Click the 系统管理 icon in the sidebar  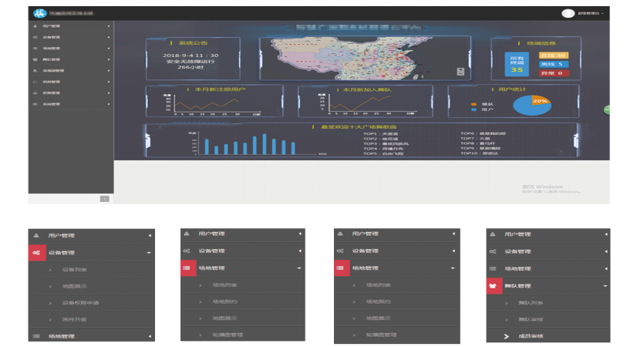point(35,103)
